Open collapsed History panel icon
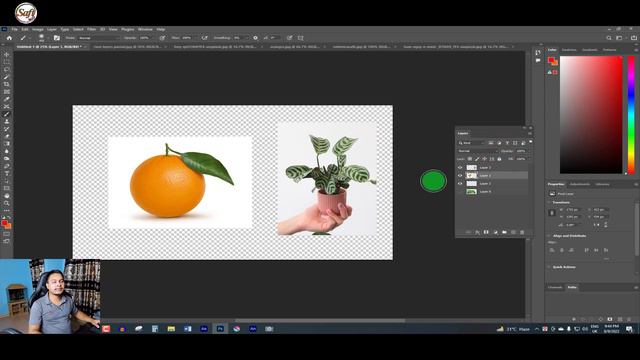The image size is (640, 360). tap(538, 53)
